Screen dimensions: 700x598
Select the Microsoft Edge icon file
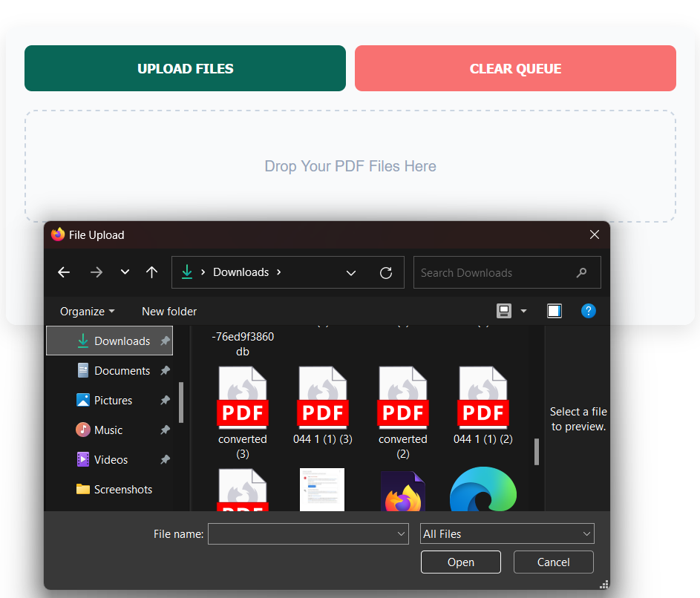tap(483, 490)
